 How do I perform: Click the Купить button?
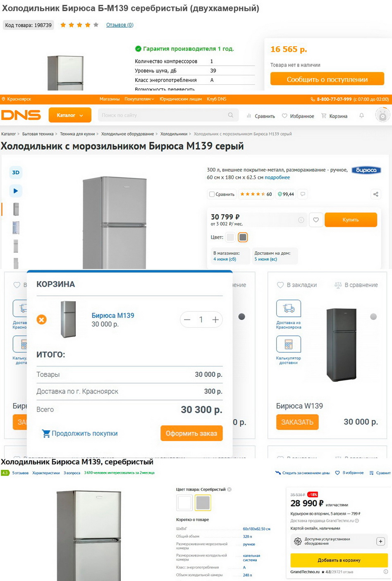click(351, 220)
